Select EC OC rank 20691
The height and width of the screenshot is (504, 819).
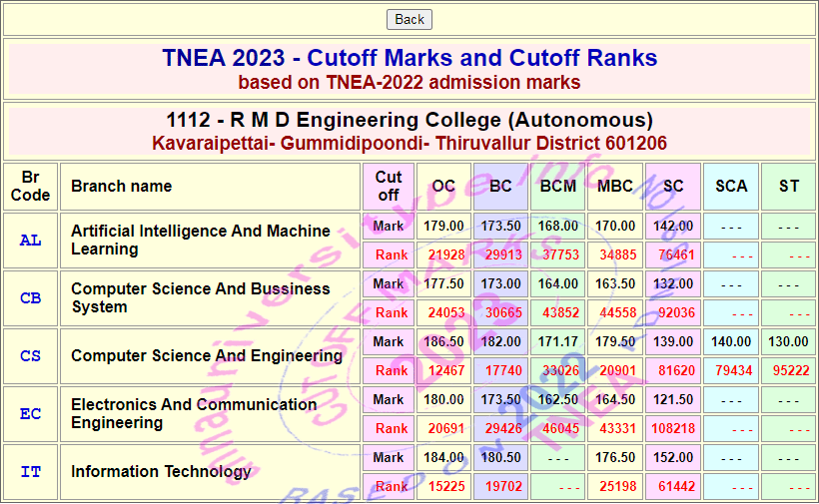(x=446, y=428)
